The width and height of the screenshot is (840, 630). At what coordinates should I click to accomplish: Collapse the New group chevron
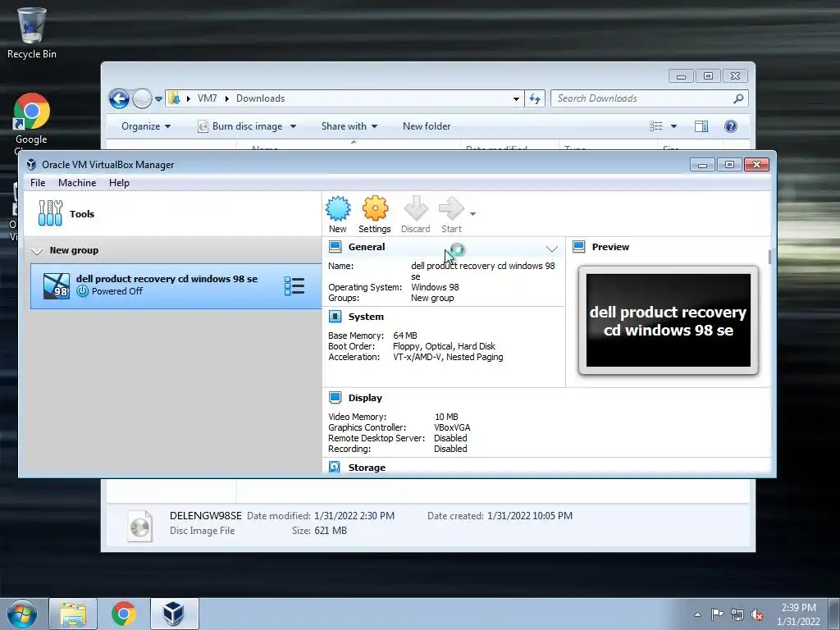(36, 251)
